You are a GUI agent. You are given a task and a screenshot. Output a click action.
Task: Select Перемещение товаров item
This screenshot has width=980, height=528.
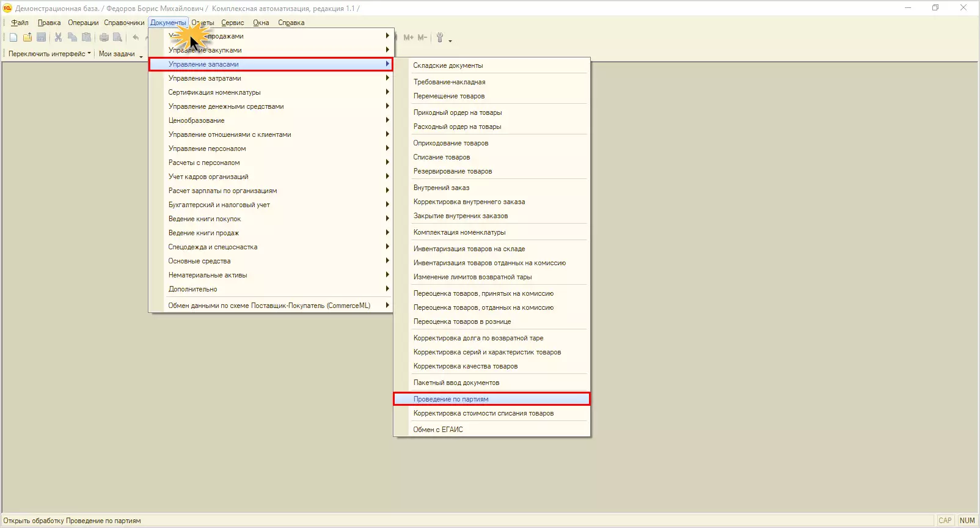(x=492, y=96)
